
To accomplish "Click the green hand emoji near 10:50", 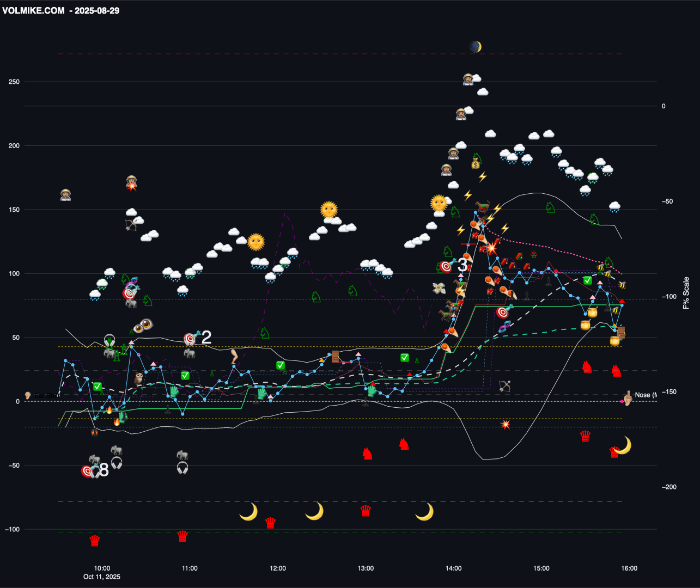I will click(174, 391).
